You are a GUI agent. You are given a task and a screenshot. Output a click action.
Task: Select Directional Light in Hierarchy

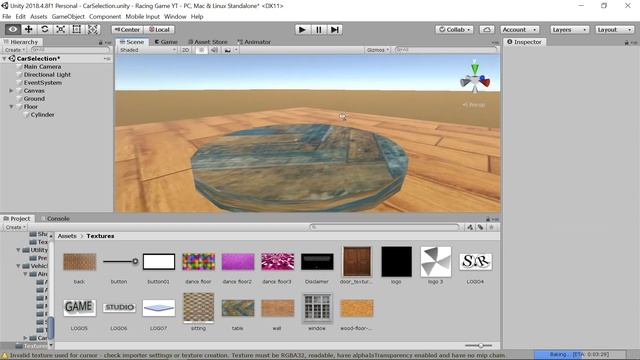[x=47, y=75]
